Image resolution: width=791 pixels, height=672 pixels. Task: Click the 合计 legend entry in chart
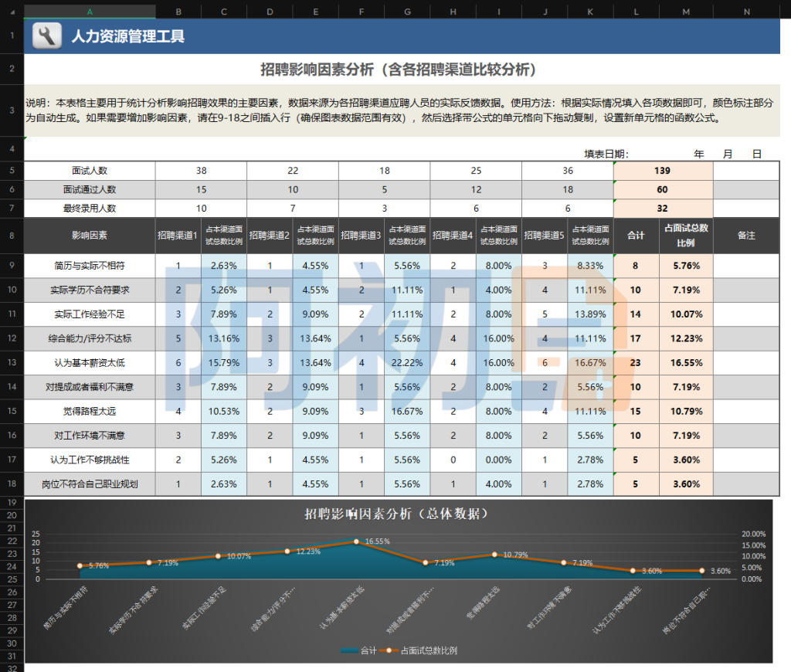pyautogui.click(x=358, y=651)
